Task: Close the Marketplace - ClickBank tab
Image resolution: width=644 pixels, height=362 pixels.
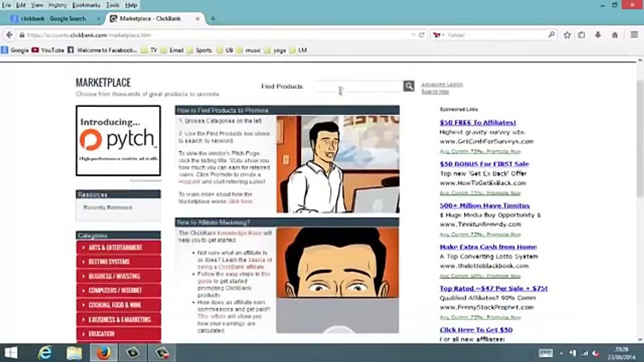Action: click(198, 19)
